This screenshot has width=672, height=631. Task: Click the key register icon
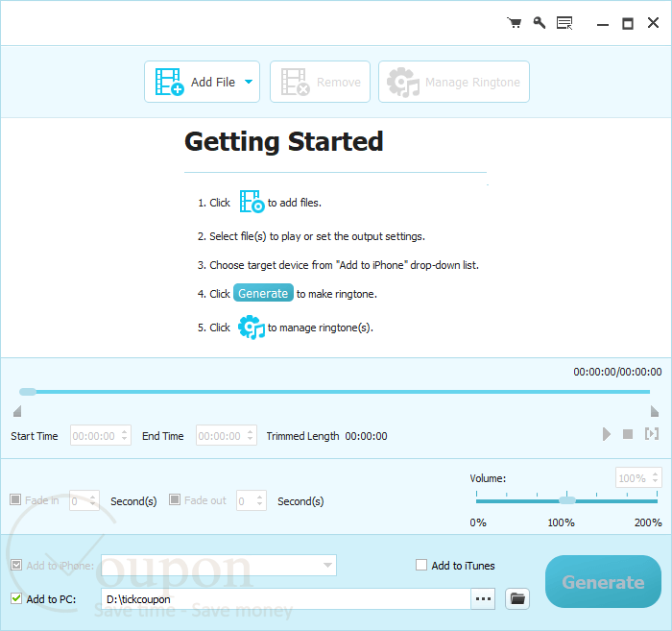[x=540, y=23]
